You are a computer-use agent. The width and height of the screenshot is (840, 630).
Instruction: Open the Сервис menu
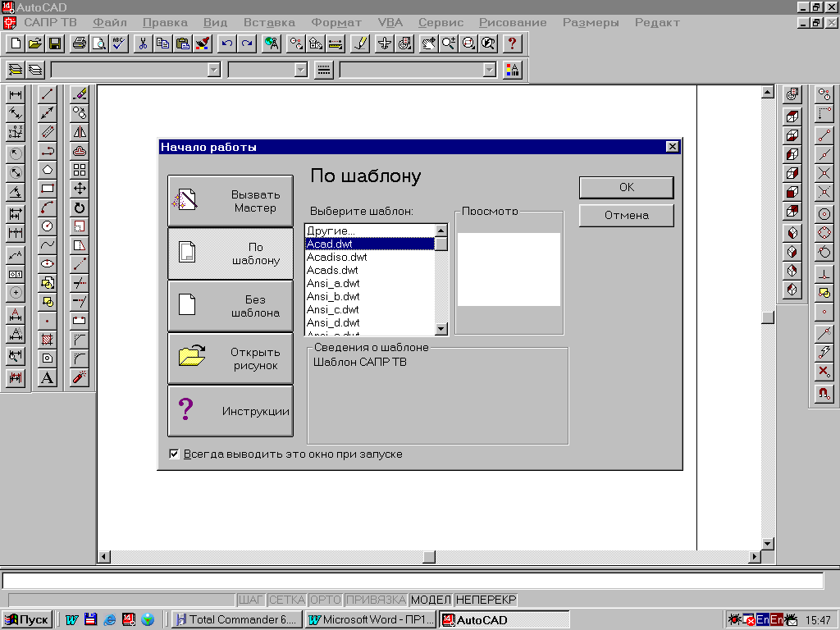click(x=441, y=22)
